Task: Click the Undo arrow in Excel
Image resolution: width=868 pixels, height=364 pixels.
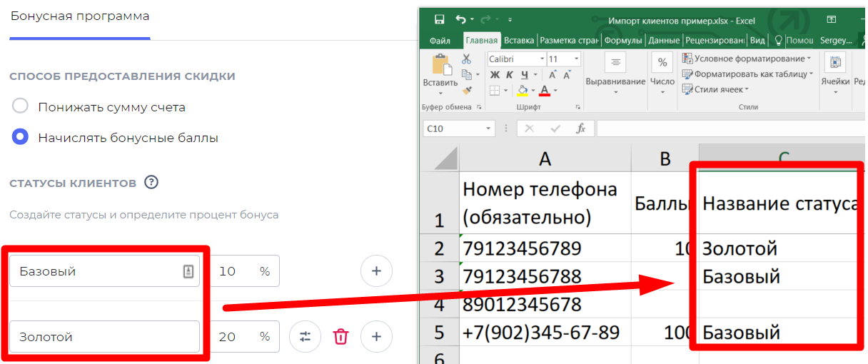Action: 460,20
